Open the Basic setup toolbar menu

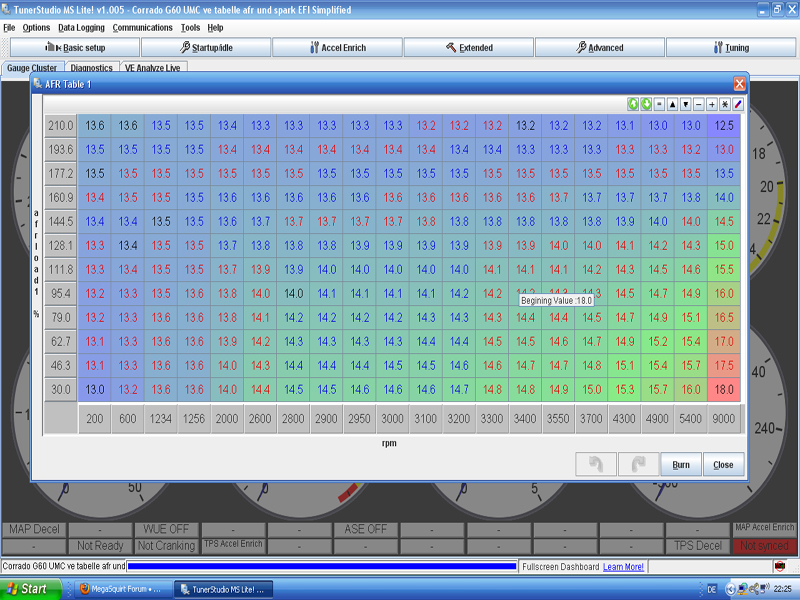tap(75, 47)
